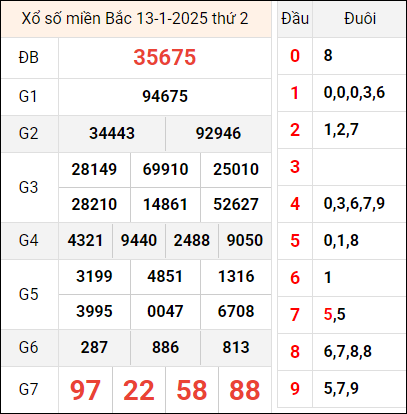Click the Đầu column header
This screenshot has height=414, width=407.
click(x=295, y=19)
